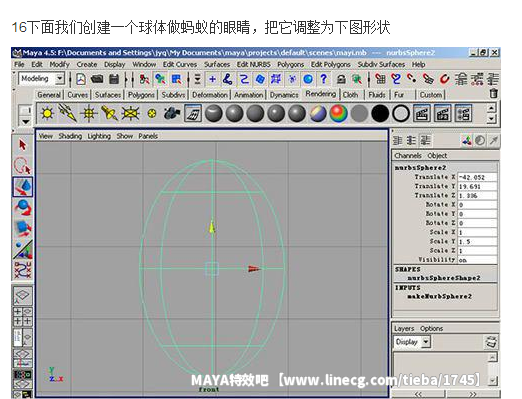Activate the Lasso selection tool

point(22,165)
